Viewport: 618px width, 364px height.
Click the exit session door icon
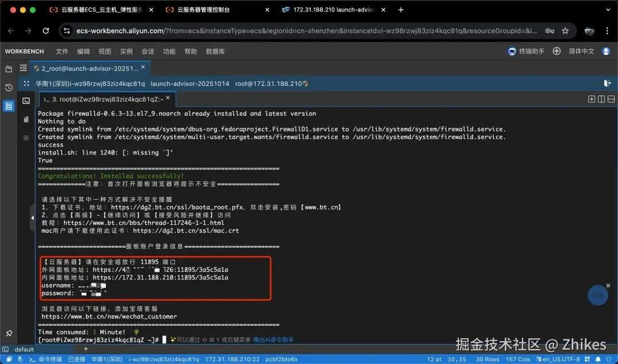click(607, 83)
